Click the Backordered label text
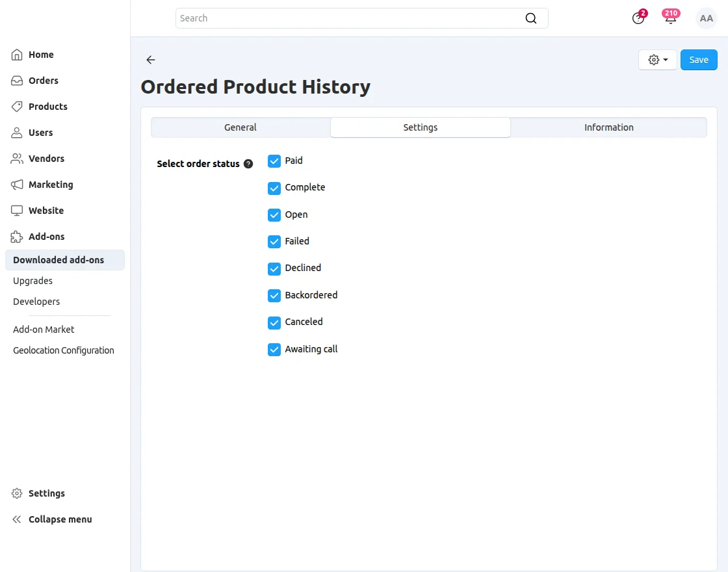This screenshot has width=728, height=572. click(311, 295)
